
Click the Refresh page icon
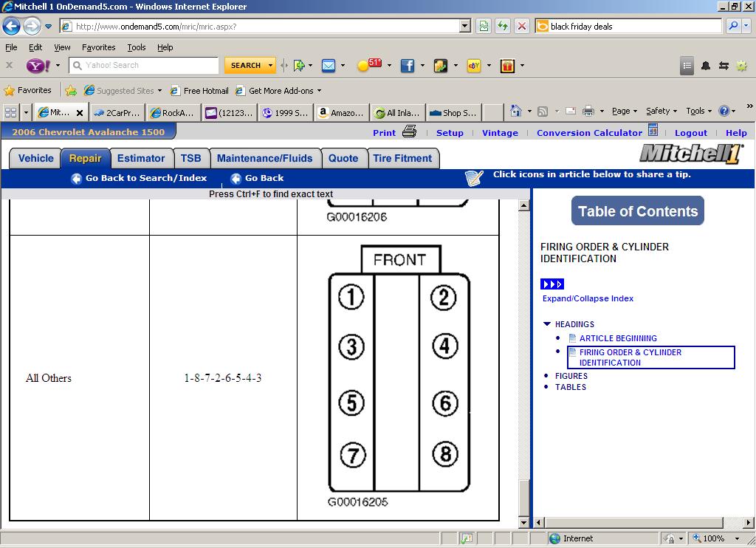[502, 26]
